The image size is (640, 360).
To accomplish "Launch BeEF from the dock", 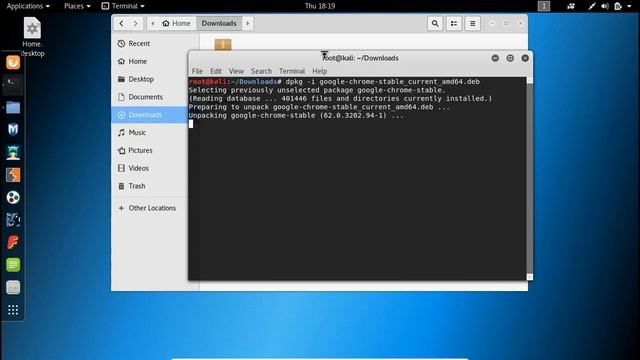I will [x=13, y=220].
